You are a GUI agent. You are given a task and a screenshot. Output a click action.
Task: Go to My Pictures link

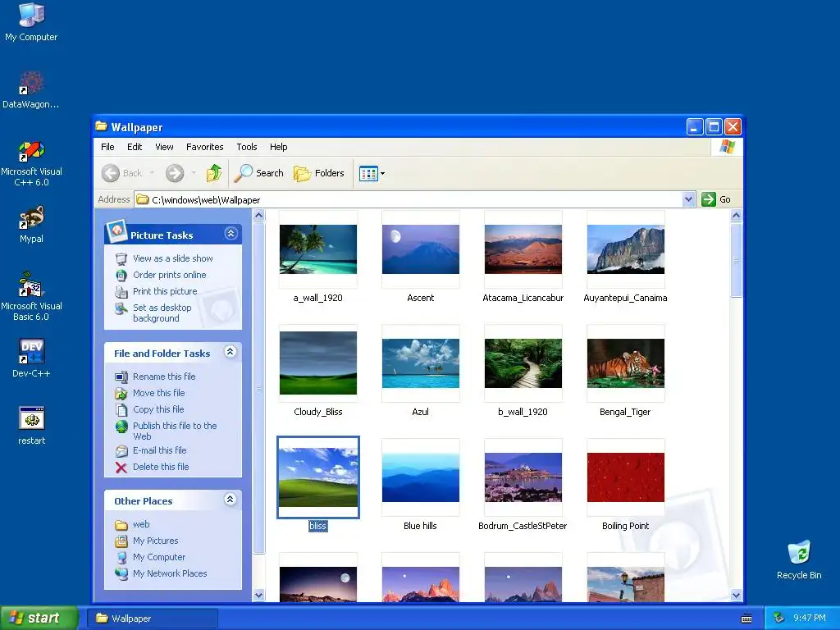click(155, 541)
